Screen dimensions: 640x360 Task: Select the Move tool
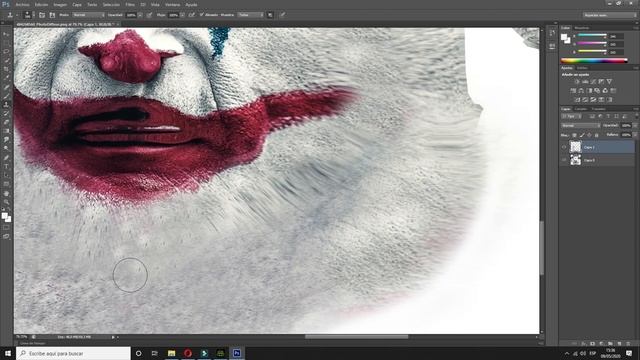(x=6, y=34)
